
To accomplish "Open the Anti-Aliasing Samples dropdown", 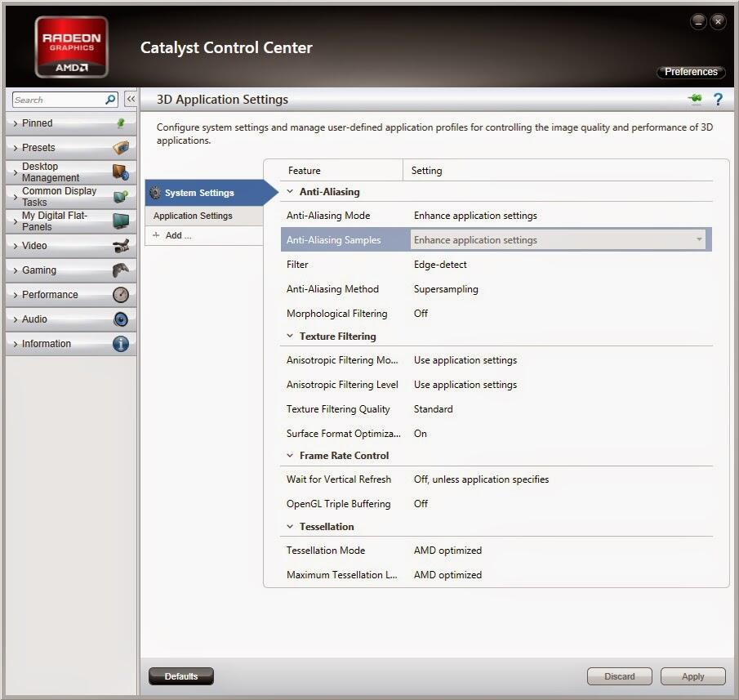I will click(699, 240).
